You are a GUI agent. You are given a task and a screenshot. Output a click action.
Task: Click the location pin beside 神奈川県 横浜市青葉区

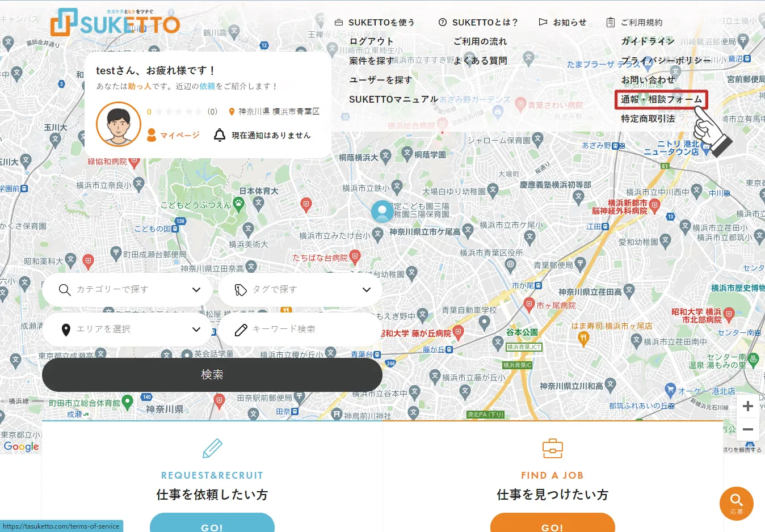pos(232,112)
